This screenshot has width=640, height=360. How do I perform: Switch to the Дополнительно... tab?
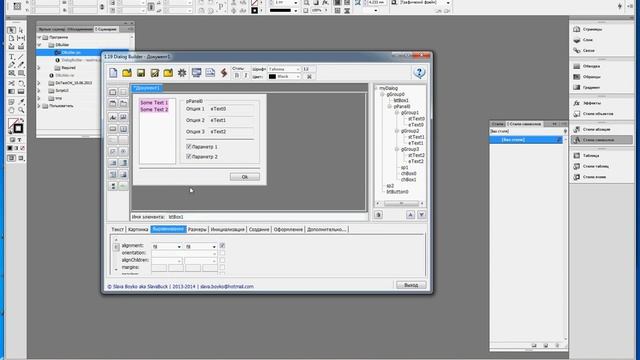point(327,229)
